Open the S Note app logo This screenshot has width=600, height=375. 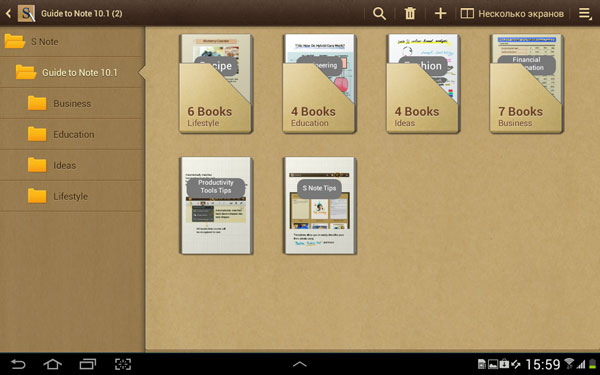click(x=26, y=14)
